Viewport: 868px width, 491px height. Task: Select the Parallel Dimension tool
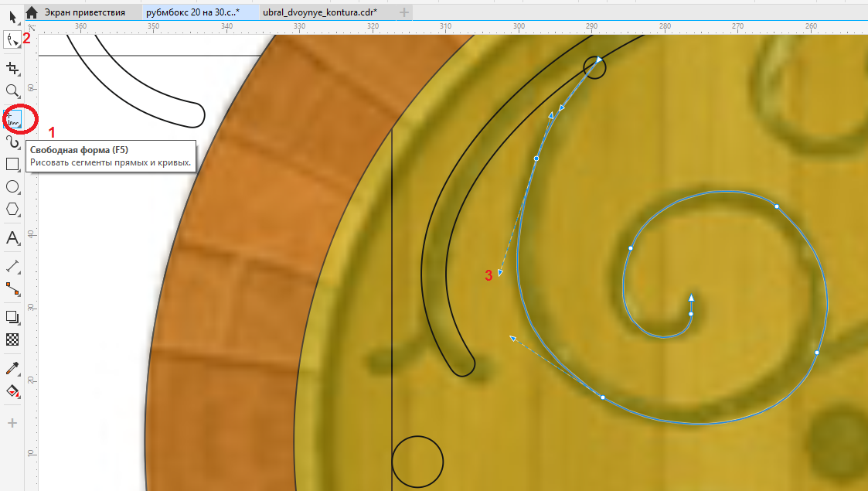click(12, 266)
